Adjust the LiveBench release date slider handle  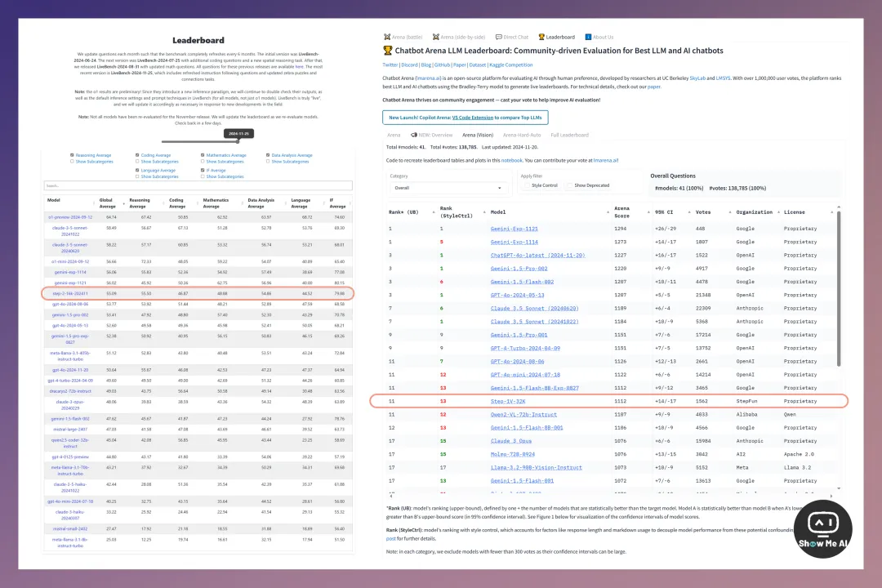(238, 141)
